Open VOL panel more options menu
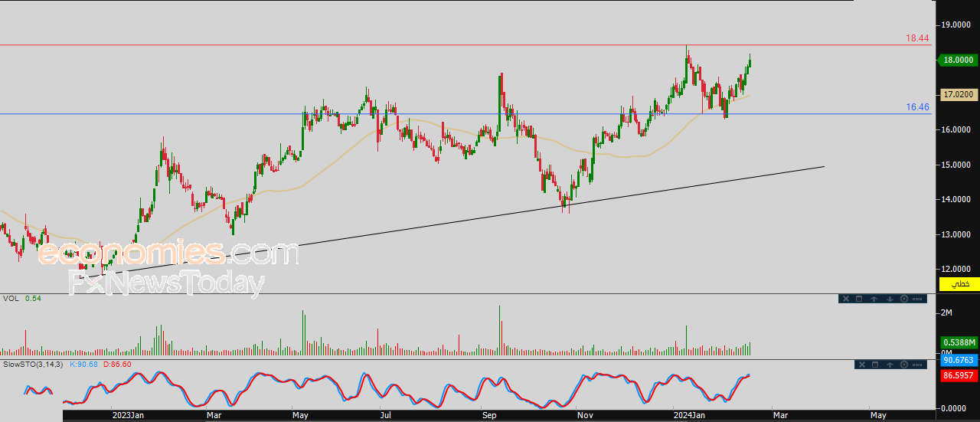Image resolution: width=980 pixels, height=422 pixels. tap(917, 299)
